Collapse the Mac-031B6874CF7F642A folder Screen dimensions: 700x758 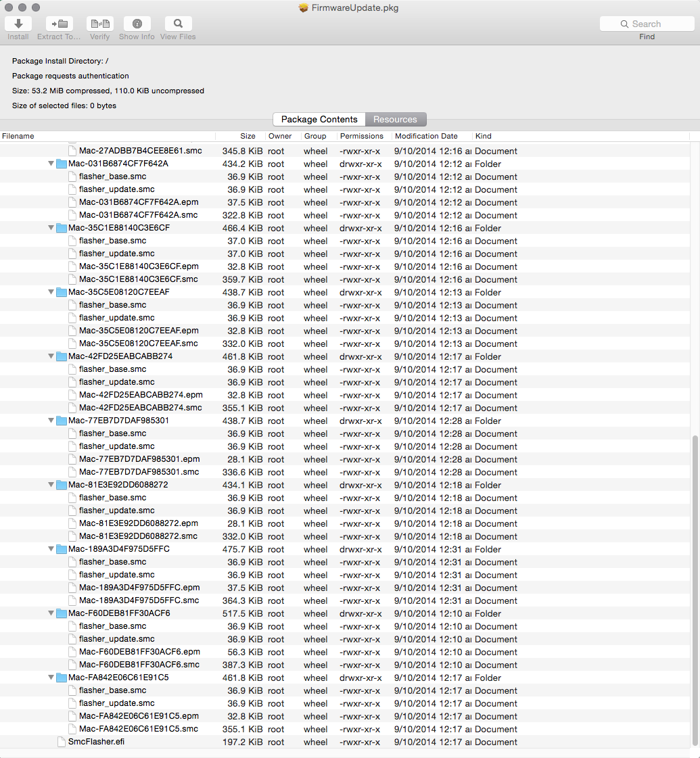[51, 164]
